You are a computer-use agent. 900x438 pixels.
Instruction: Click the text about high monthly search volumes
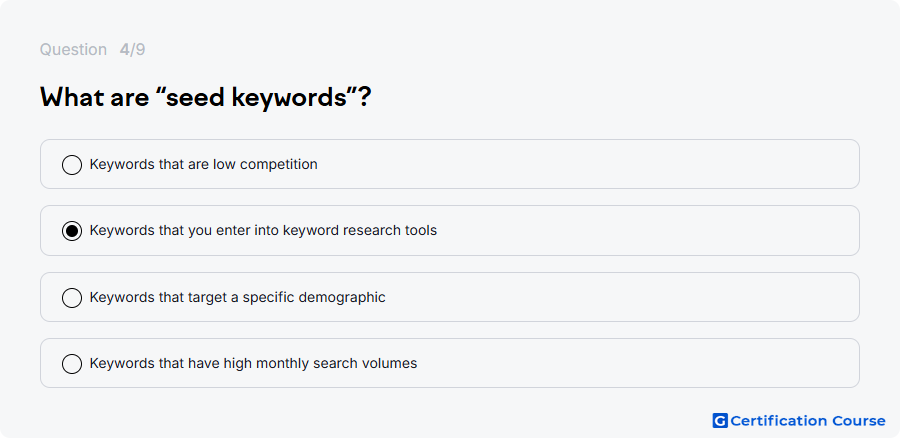[x=253, y=363]
